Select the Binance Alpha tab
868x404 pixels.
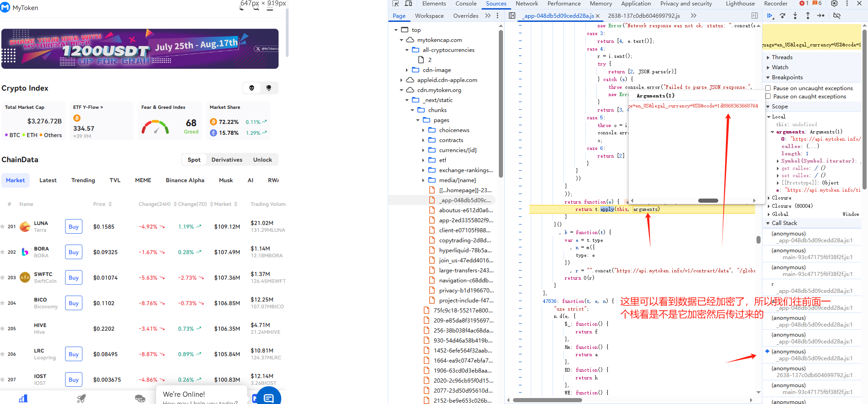[x=185, y=180]
